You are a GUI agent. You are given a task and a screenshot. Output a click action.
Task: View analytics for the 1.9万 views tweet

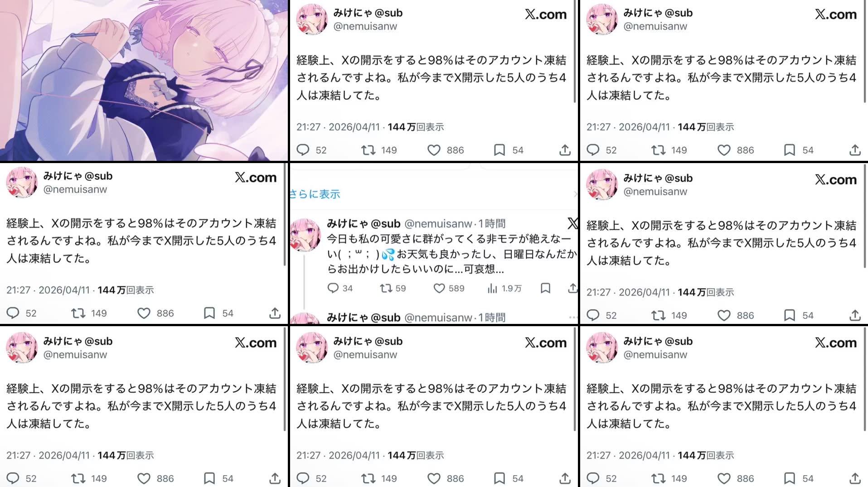click(x=504, y=288)
